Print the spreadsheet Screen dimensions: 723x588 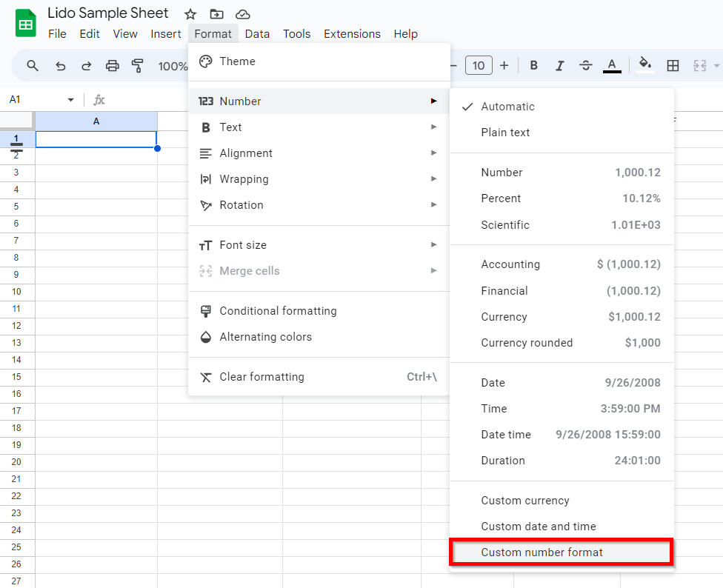(x=112, y=66)
